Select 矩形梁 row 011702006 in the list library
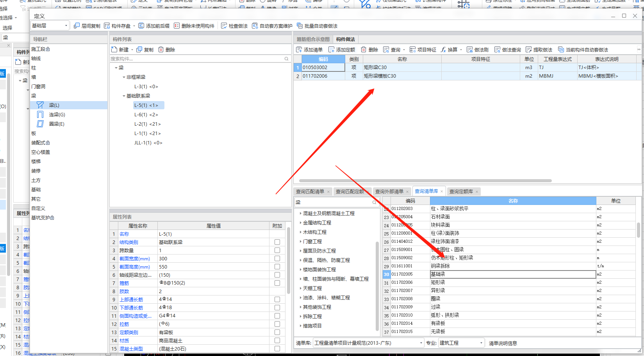Screen dimensions: 644x356 [509, 282]
